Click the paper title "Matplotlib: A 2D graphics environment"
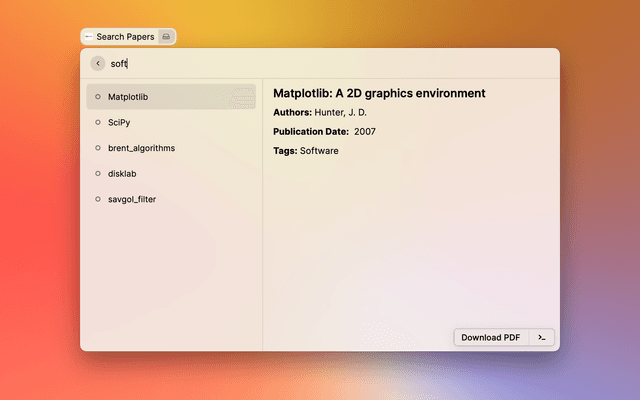The height and width of the screenshot is (400, 640). (x=379, y=93)
